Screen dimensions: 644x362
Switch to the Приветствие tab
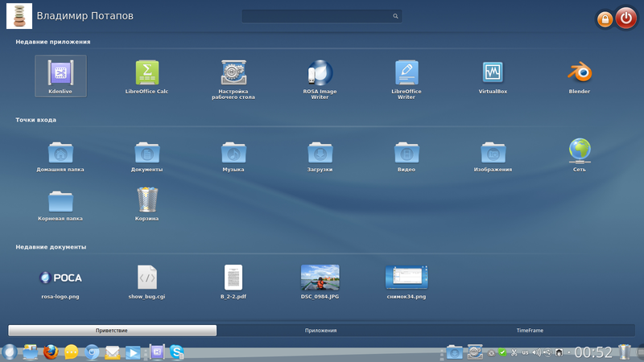tap(112, 331)
